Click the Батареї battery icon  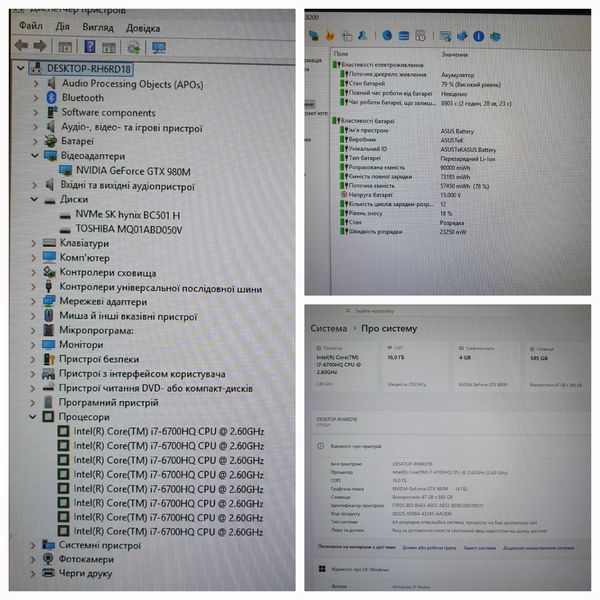click(50, 141)
